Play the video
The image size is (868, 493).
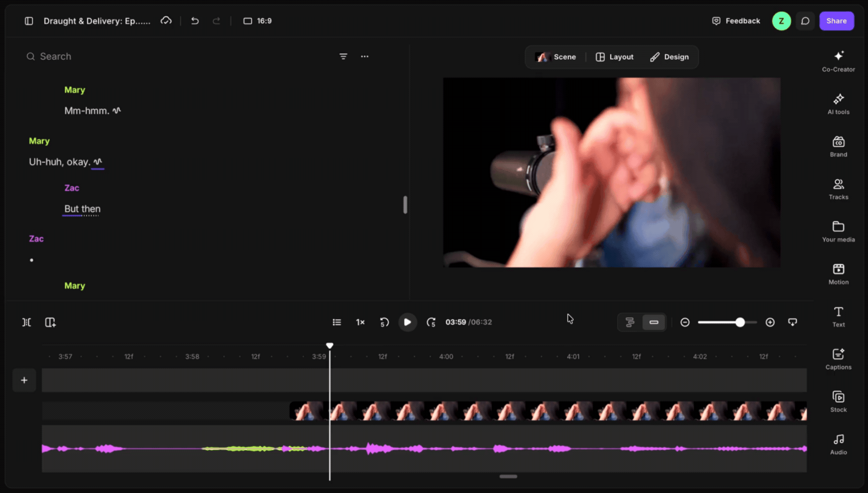tap(407, 322)
